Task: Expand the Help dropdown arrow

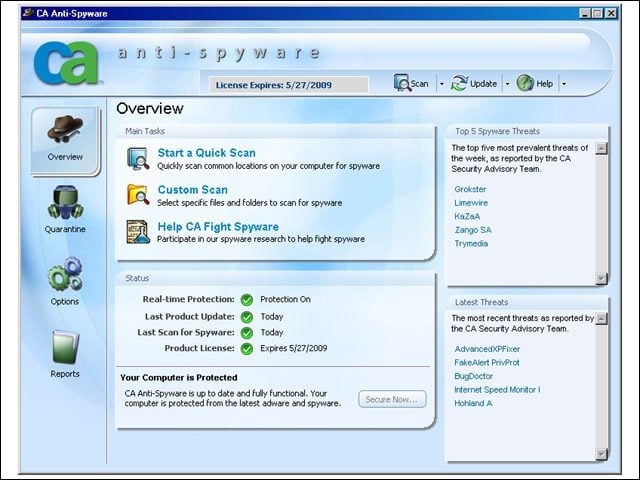Action: (564, 84)
